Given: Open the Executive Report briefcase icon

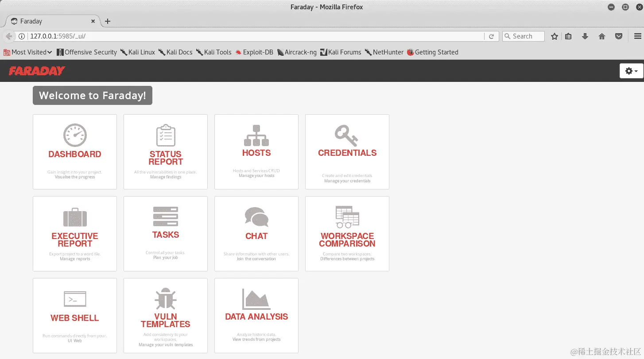Looking at the screenshot, I should click(75, 217).
